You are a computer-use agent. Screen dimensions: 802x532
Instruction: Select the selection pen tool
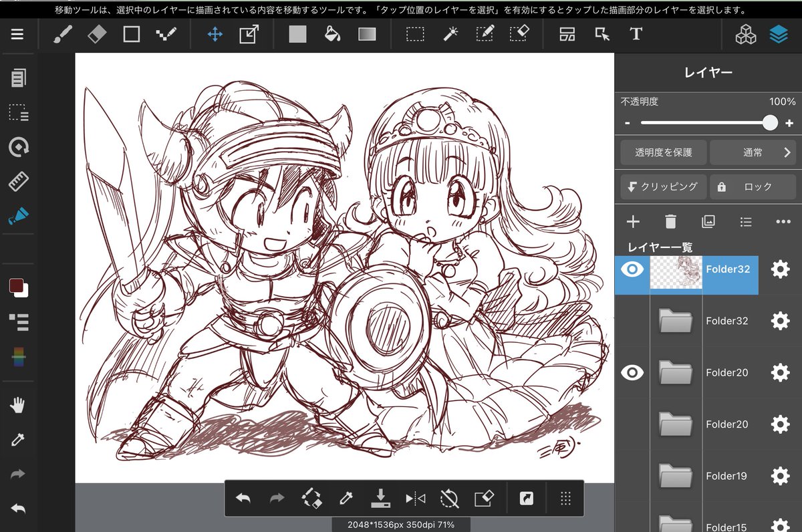[x=485, y=34]
